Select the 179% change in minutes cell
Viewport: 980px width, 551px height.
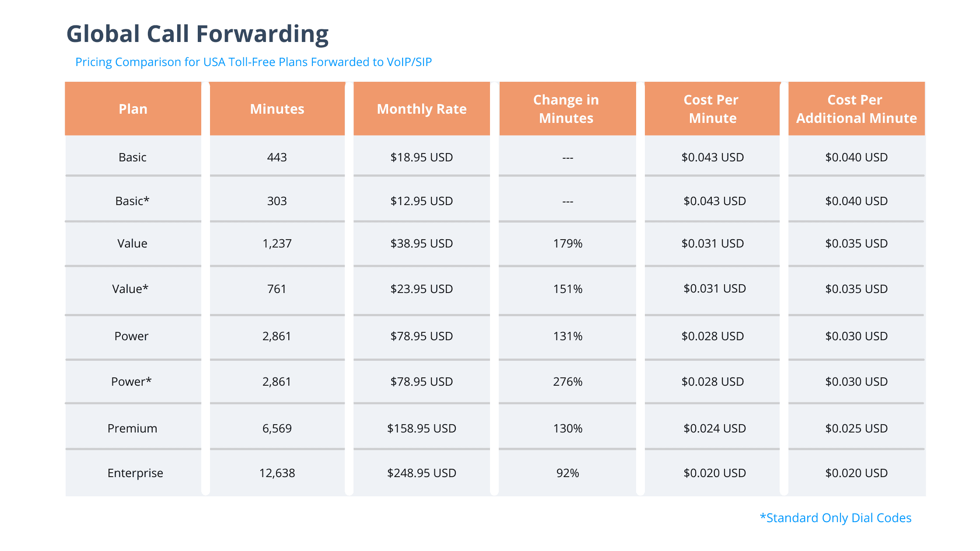click(567, 244)
